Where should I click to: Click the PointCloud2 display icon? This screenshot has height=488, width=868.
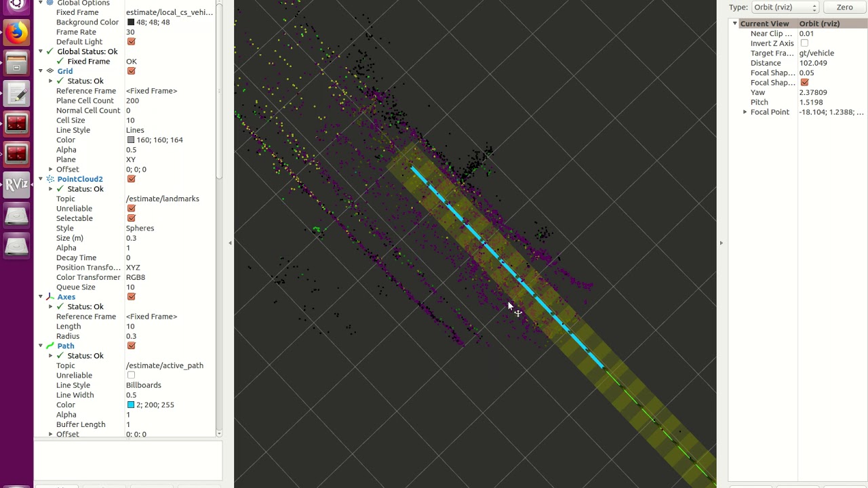(x=50, y=179)
